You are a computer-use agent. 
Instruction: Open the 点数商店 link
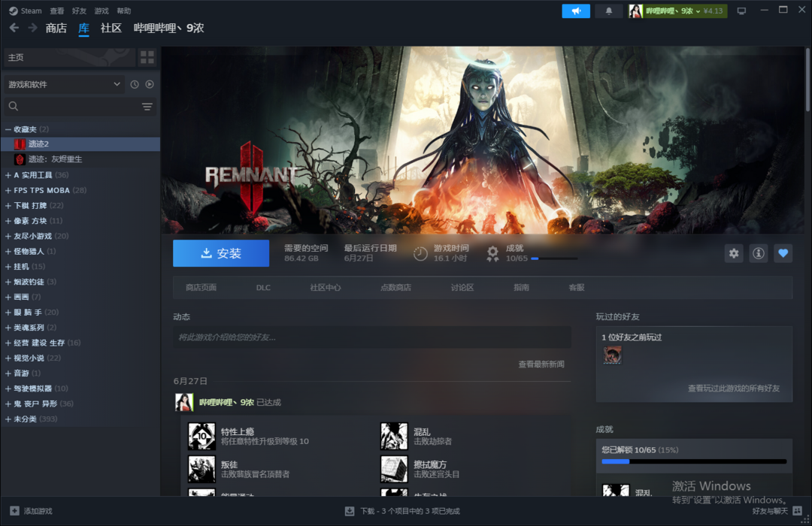pyautogui.click(x=395, y=287)
